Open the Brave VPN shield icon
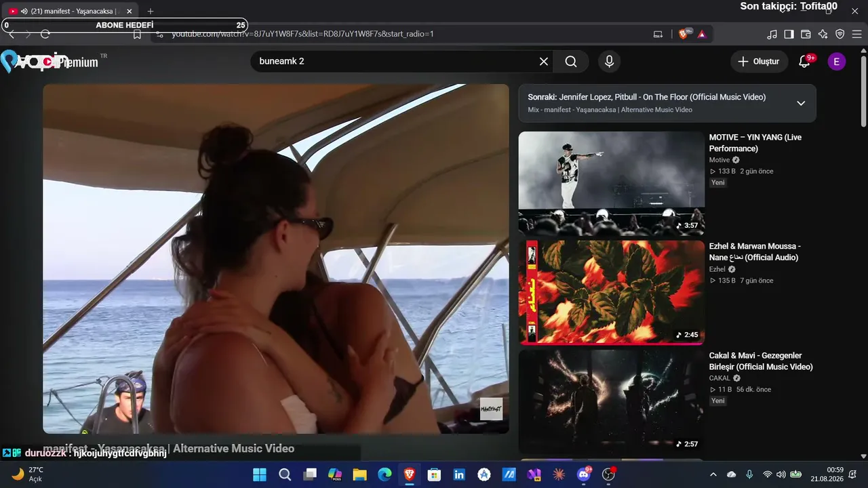The height and width of the screenshot is (488, 868). (840, 34)
